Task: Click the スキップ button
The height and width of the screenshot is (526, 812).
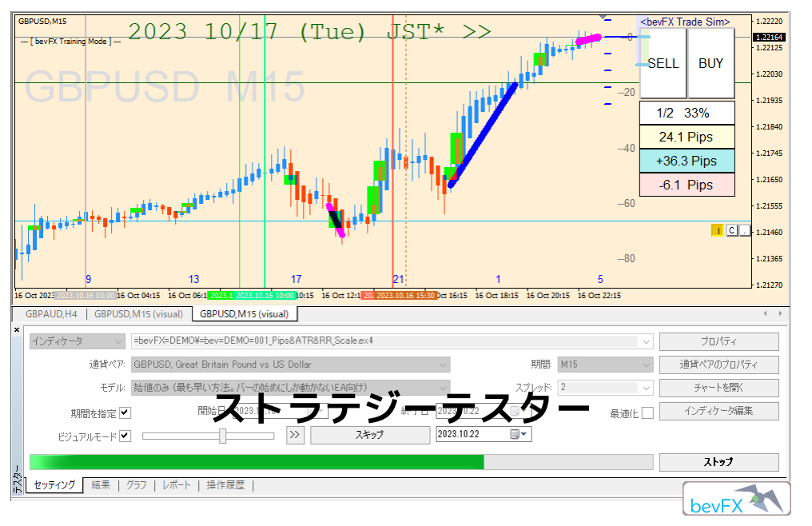Action: (x=370, y=435)
